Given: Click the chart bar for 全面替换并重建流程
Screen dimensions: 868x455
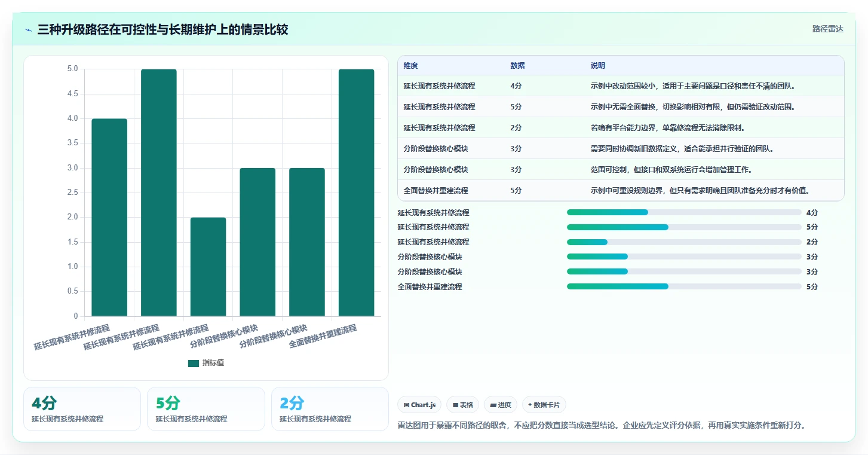Looking at the screenshot, I should (x=356, y=193).
